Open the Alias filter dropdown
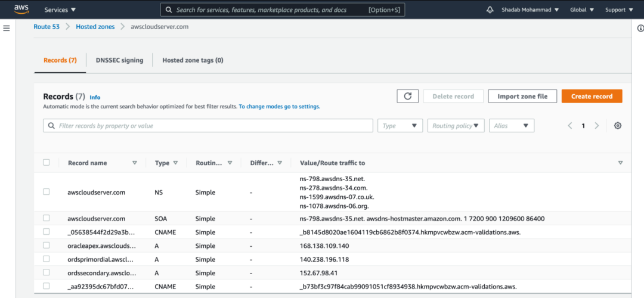 point(512,126)
